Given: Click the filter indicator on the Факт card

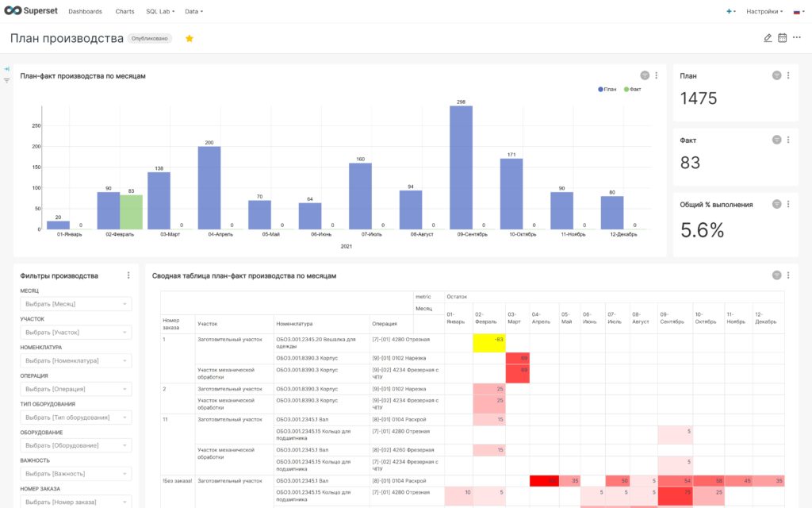Looking at the screenshot, I should point(776,140).
